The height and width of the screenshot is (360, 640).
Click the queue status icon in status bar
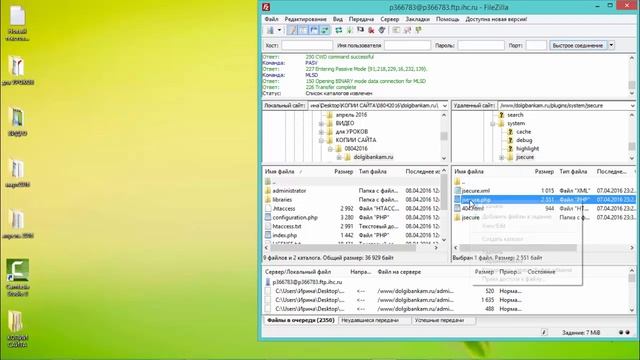pos(544,333)
